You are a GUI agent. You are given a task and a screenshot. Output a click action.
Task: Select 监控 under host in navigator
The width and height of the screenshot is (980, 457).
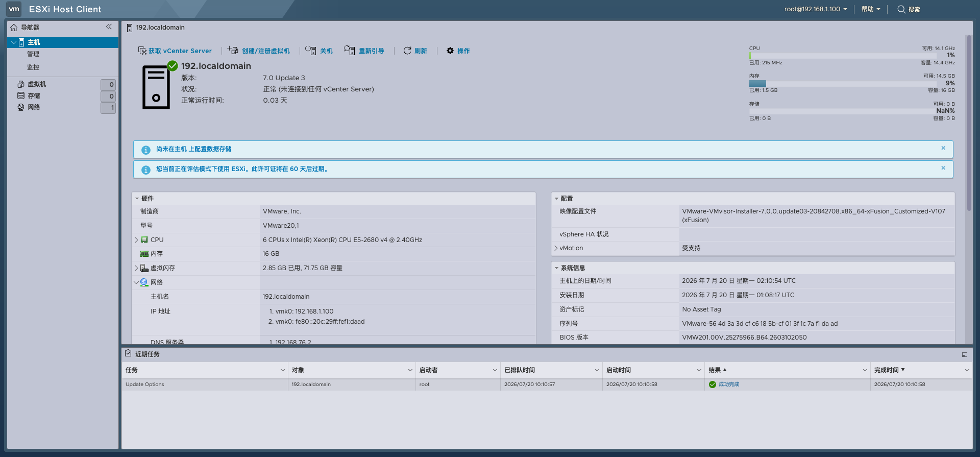point(33,67)
